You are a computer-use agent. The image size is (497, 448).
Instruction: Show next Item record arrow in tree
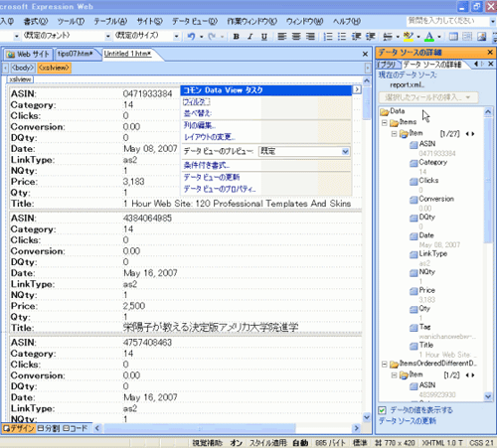click(473, 134)
